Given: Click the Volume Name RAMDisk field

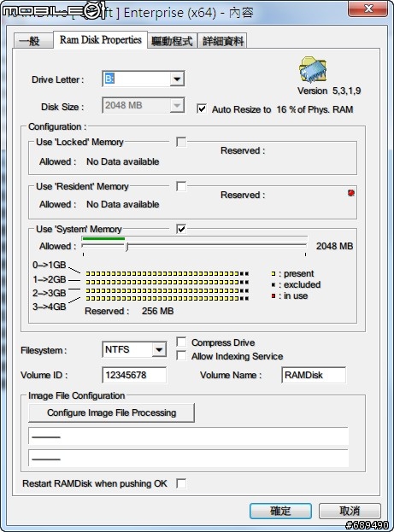Looking at the screenshot, I should coord(314,375).
